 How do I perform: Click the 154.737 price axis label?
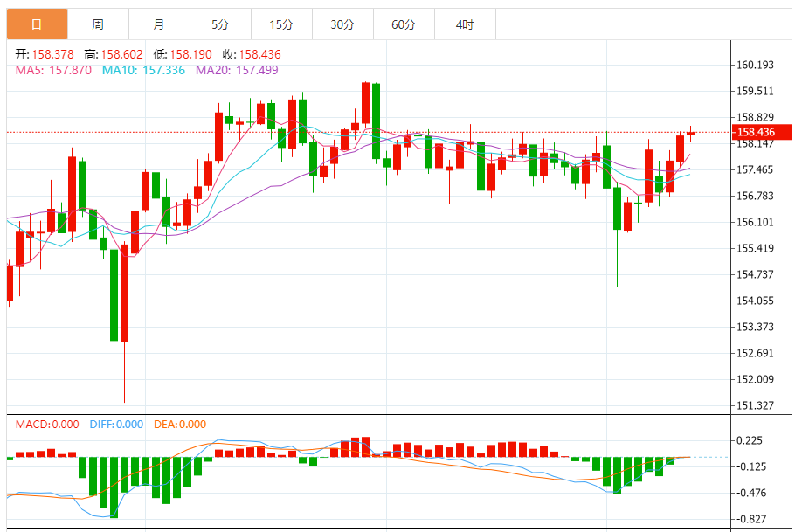(x=755, y=274)
